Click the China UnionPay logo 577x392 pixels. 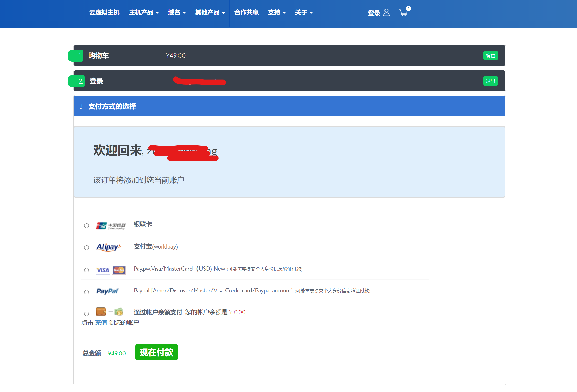click(111, 226)
